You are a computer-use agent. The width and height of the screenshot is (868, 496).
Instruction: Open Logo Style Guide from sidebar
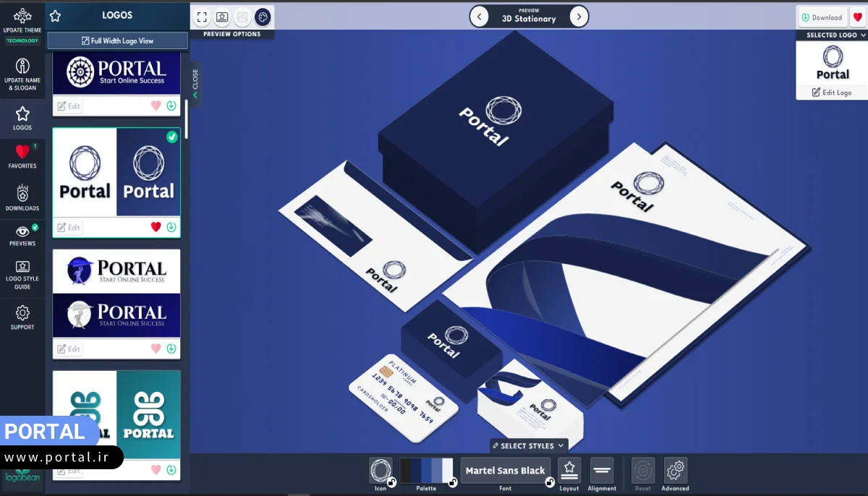pyautogui.click(x=22, y=275)
